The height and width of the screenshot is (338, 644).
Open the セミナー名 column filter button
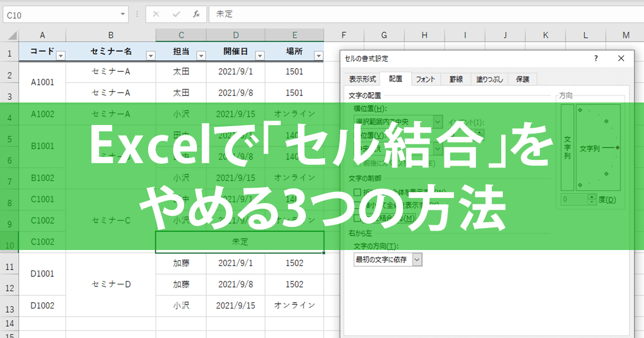click(x=151, y=56)
